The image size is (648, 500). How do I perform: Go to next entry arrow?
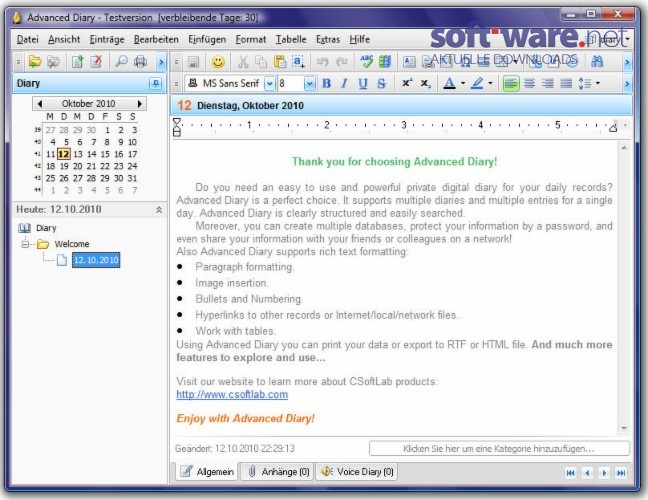pos(604,473)
